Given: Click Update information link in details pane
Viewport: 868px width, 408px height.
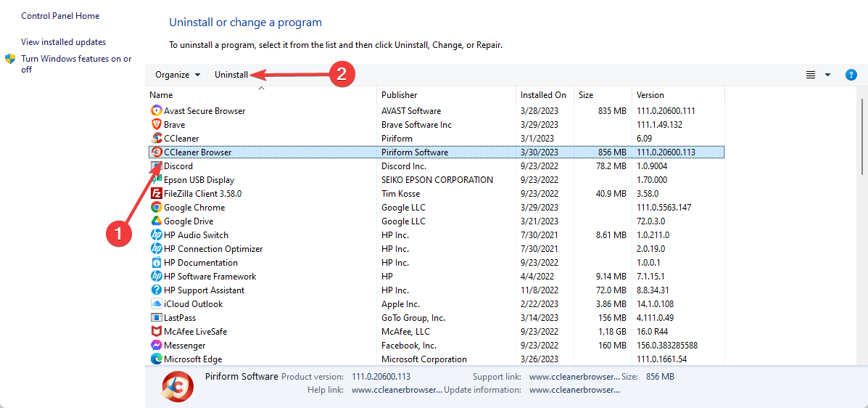Looking at the screenshot, I should [x=574, y=390].
